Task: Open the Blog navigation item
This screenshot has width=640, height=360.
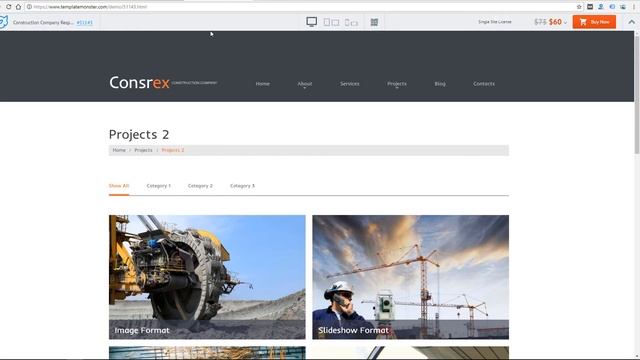Action: pyautogui.click(x=440, y=84)
